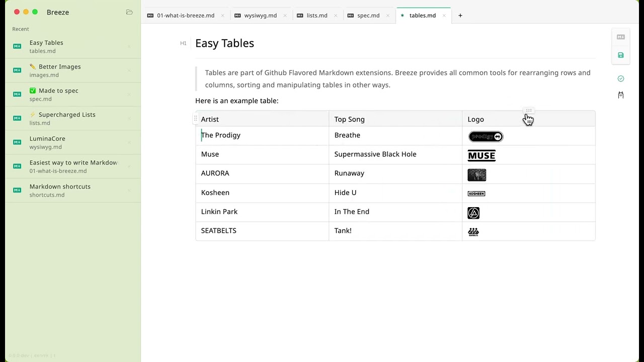
Task: Toggle Markdown source view icon
Action: point(620,37)
